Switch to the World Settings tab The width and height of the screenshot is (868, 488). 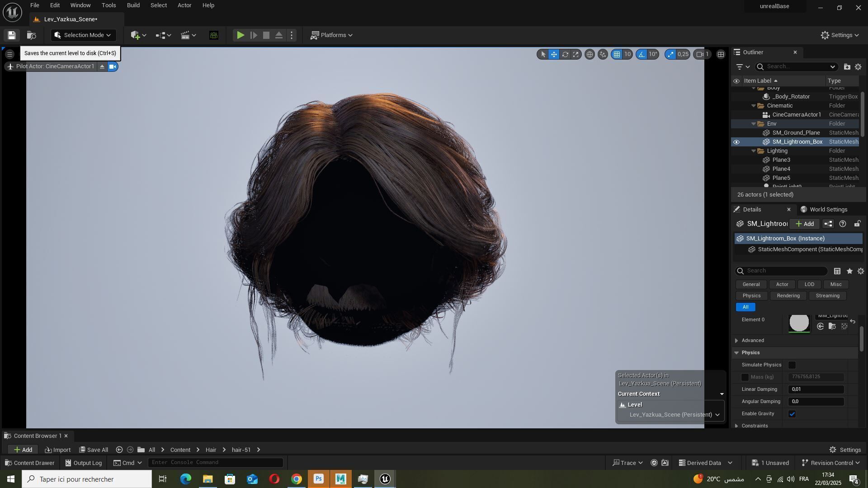click(x=824, y=210)
